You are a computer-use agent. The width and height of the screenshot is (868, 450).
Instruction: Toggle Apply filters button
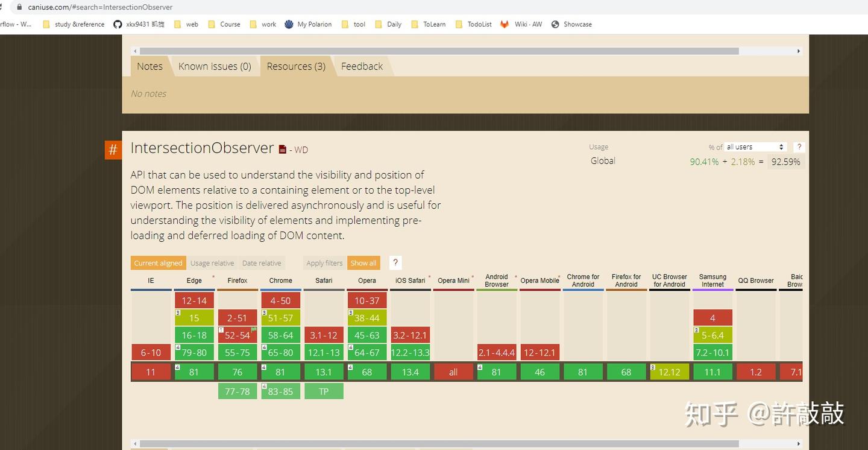(324, 263)
